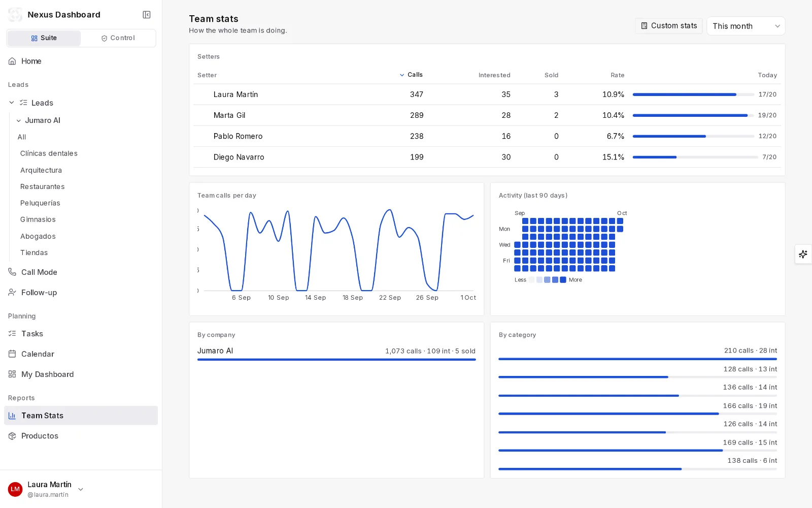812x508 pixels.
Task: Open the Productos page
Action: pos(81,436)
